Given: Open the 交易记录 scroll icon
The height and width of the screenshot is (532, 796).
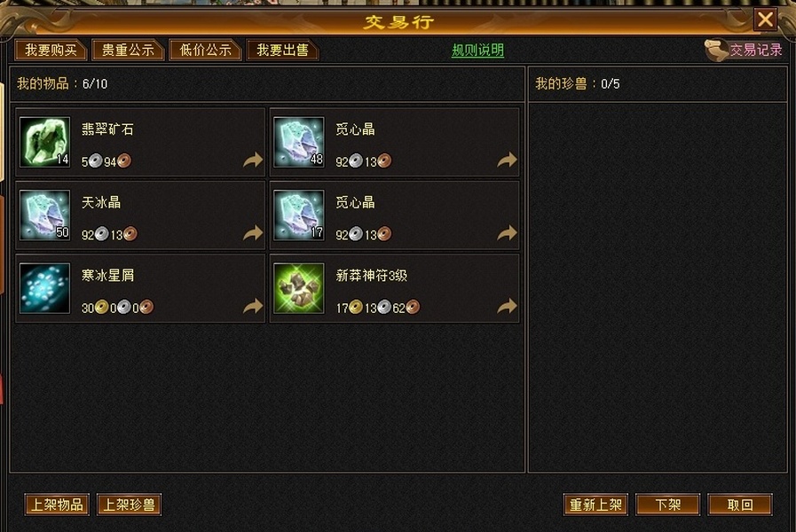Looking at the screenshot, I should click(x=716, y=50).
